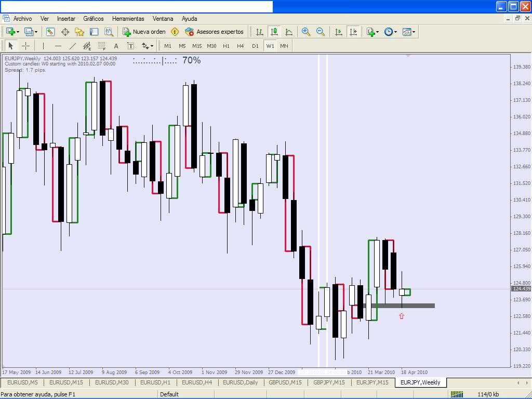This screenshot has height=399, width=532.
Task: Select the Vertical line drawing tool
Action: [43, 46]
